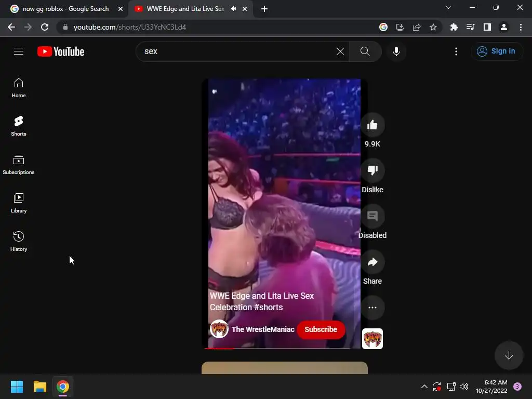Share this page from address bar
Viewport: 532px width, 399px height.
[x=417, y=27]
